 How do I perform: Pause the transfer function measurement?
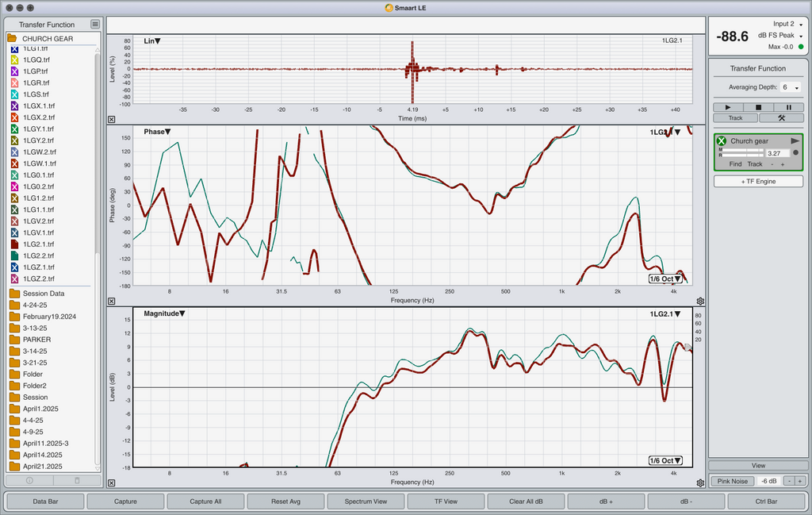pos(788,107)
